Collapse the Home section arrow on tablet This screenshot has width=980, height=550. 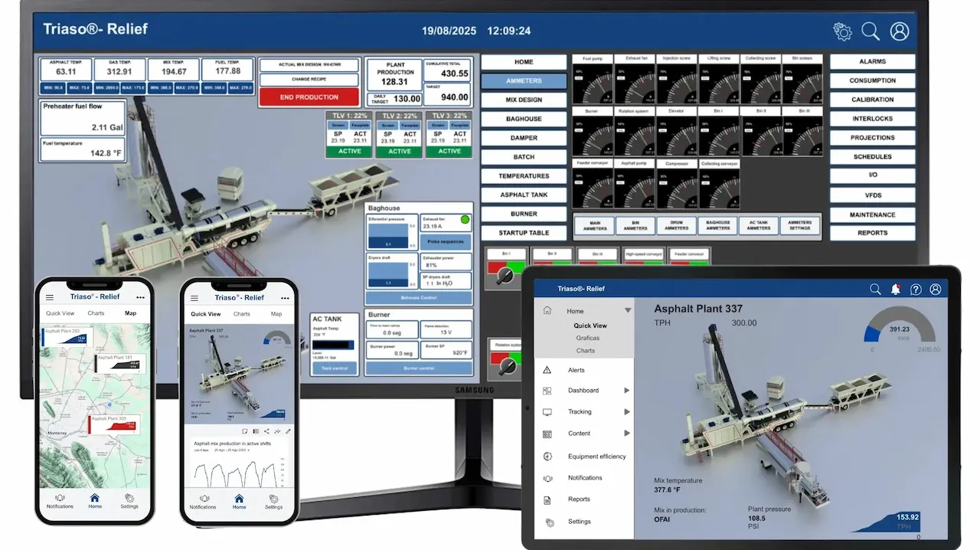627,310
